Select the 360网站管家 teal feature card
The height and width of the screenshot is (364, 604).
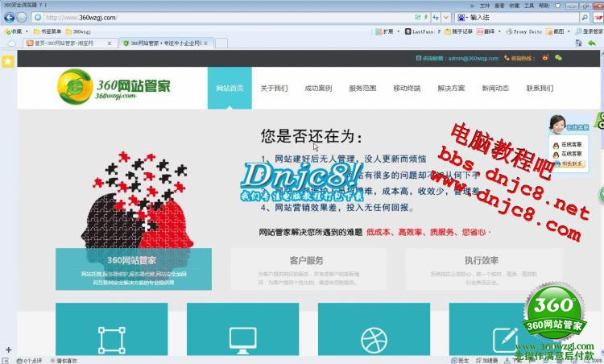(x=133, y=269)
